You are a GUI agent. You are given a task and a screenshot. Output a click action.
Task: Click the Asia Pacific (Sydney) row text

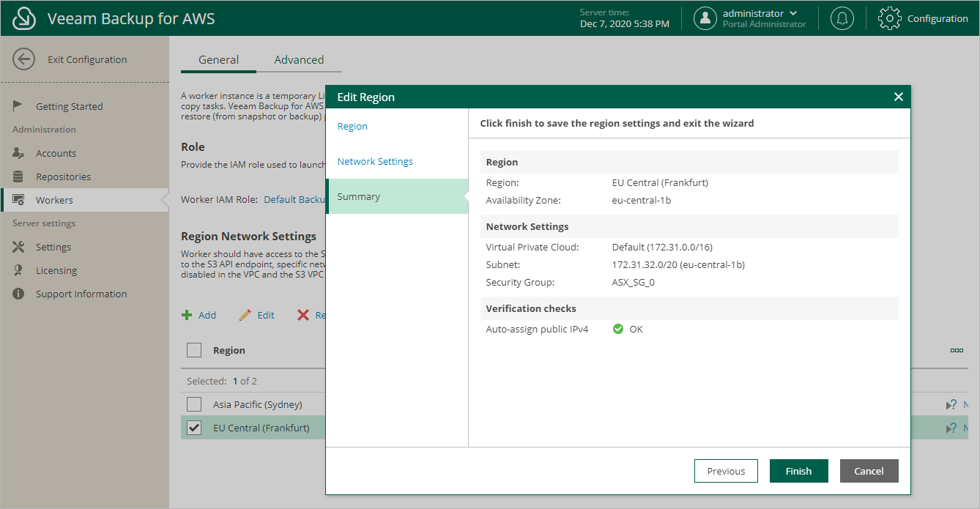click(258, 404)
